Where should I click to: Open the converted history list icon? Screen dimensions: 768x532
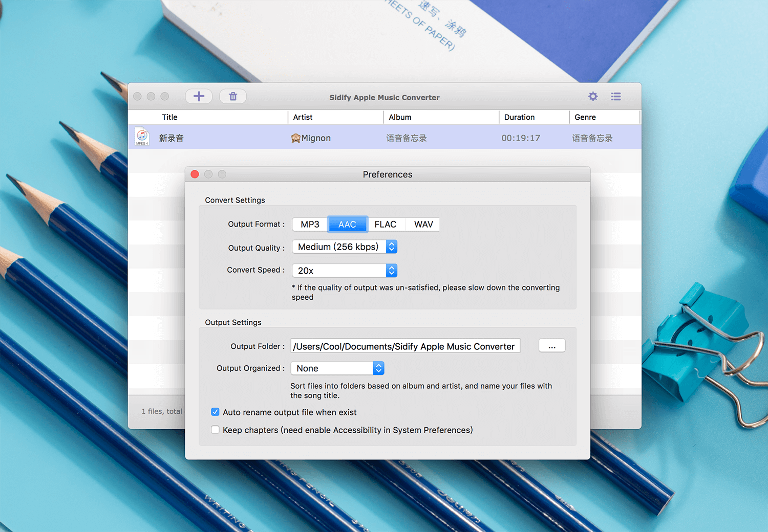point(616,96)
